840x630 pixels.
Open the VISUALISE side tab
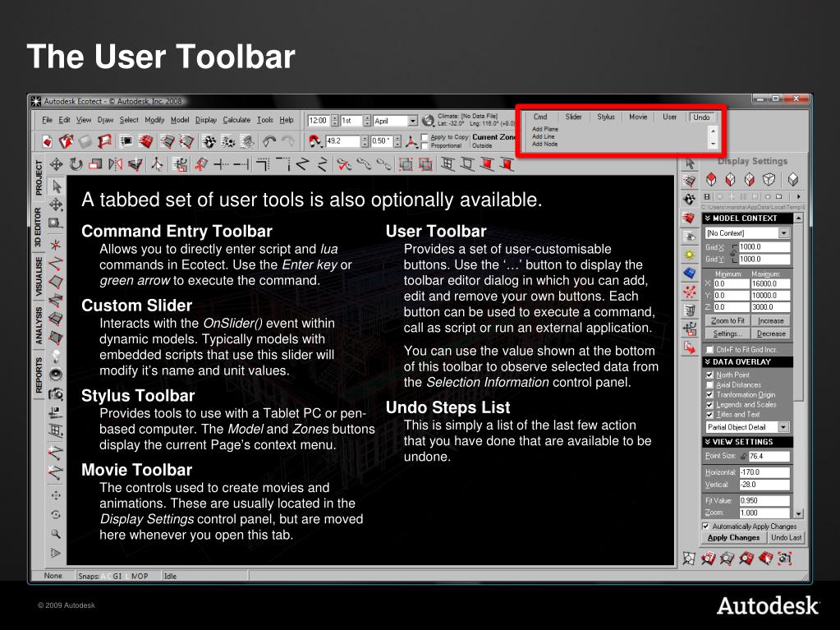tap(39, 277)
